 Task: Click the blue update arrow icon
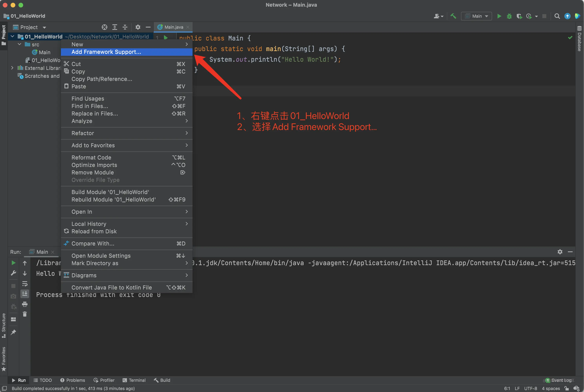tap(567, 16)
